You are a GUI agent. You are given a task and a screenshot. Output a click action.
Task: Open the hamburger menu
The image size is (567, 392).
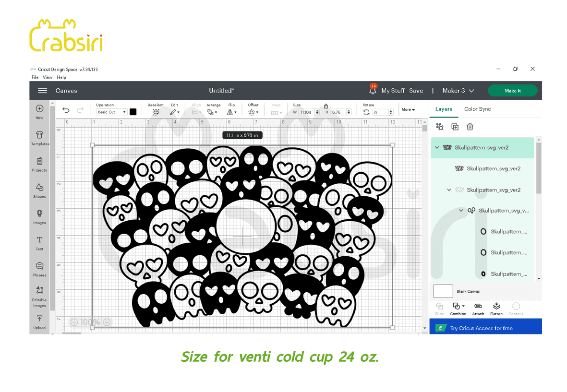coord(42,91)
